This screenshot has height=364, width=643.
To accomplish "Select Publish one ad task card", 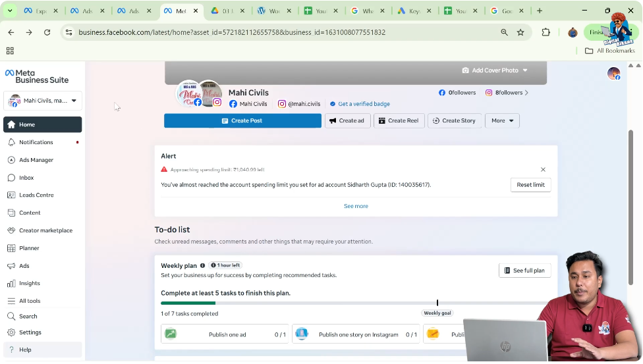I will pos(225,334).
